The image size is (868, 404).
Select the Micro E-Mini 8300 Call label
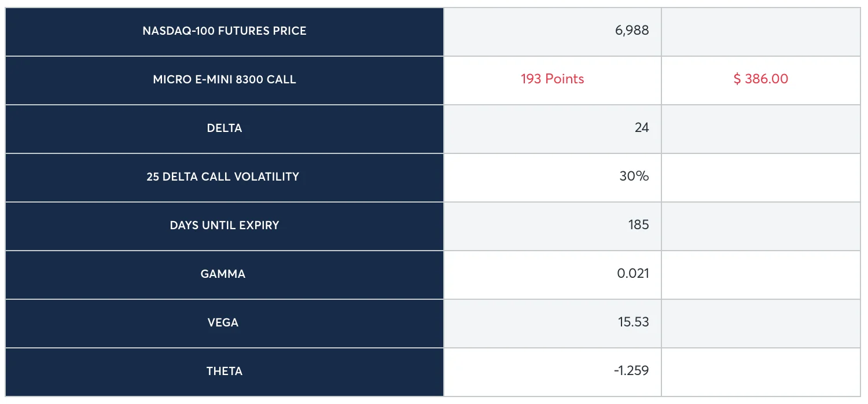click(x=225, y=80)
